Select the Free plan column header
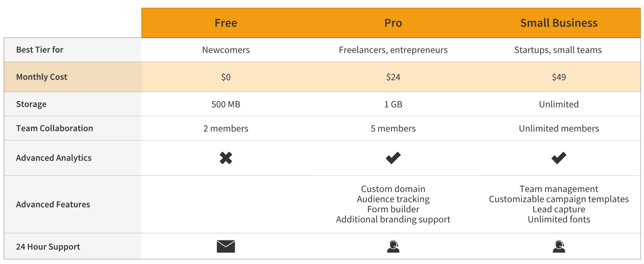This screenshot has height=264, width=644. tap(226, 23)
